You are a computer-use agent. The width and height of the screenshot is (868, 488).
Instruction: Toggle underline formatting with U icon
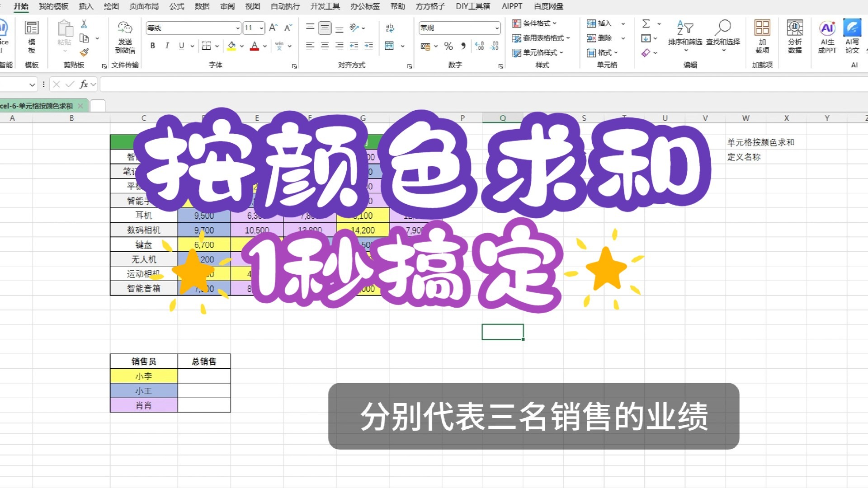pos(180,46)
